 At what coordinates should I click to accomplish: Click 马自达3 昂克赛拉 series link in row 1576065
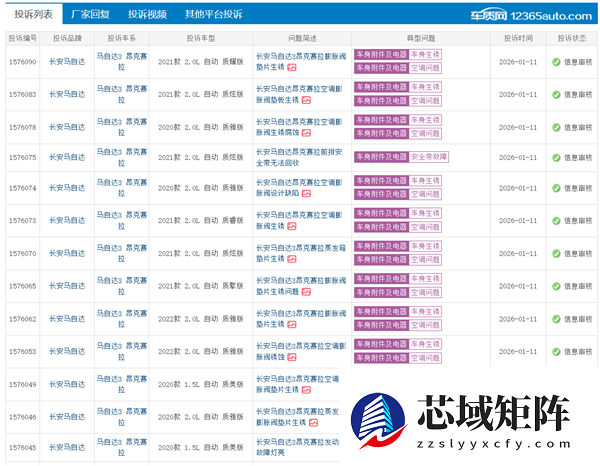(x=122, y=286)
